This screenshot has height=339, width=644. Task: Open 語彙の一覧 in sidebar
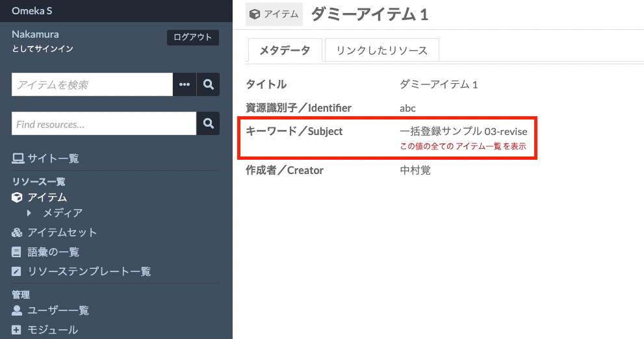[53, 252]
